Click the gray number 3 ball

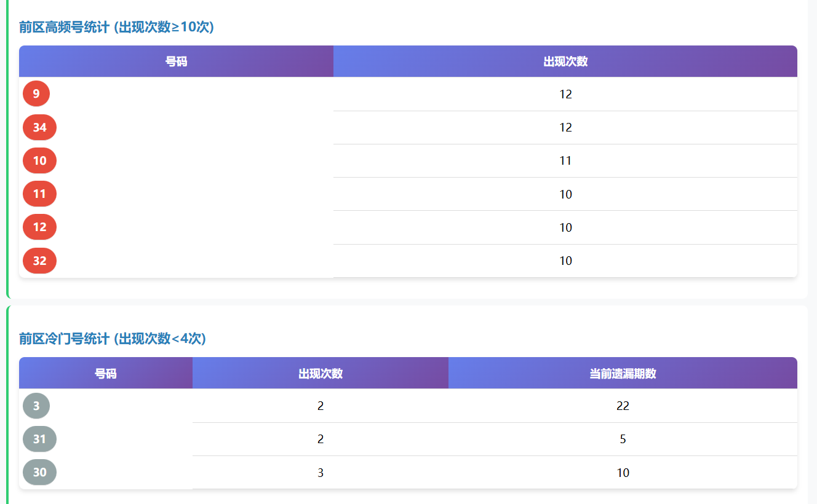click(36, 406)
